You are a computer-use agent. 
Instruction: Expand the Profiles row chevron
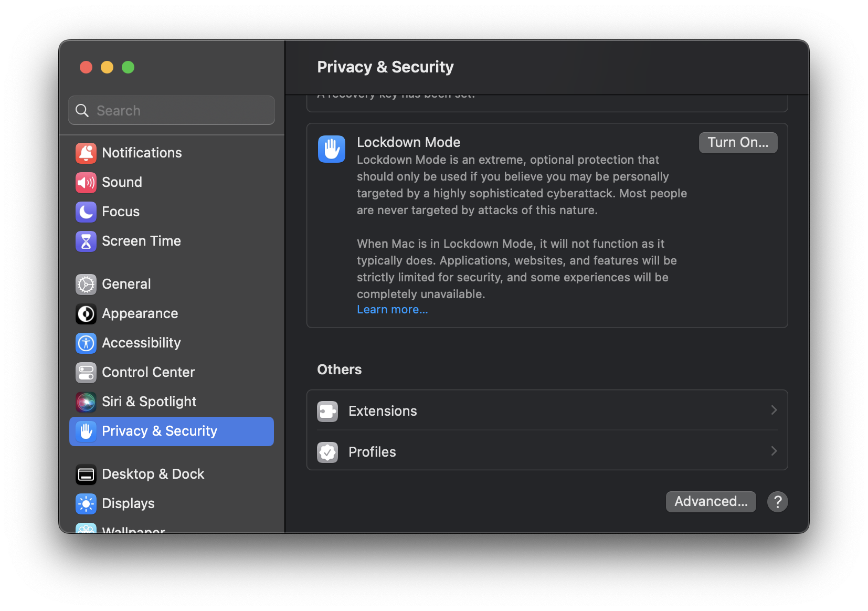(x=774, y=451)
